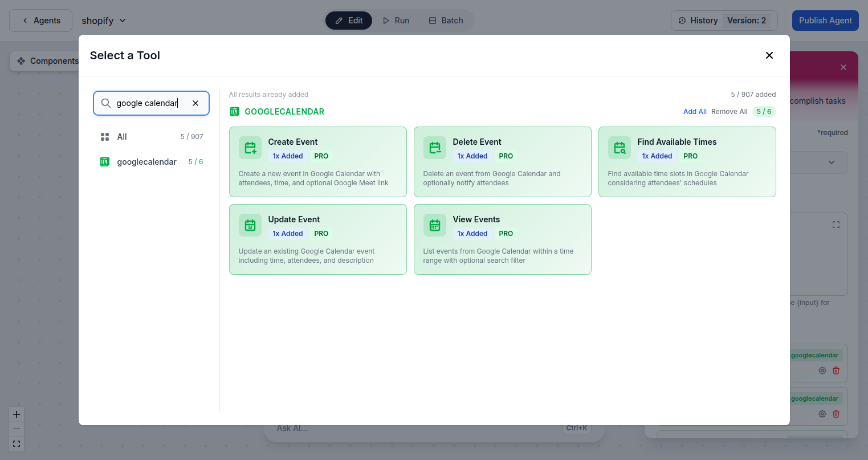Expand the required field dropdown in the right panel
868x460 pixels.
832,162
